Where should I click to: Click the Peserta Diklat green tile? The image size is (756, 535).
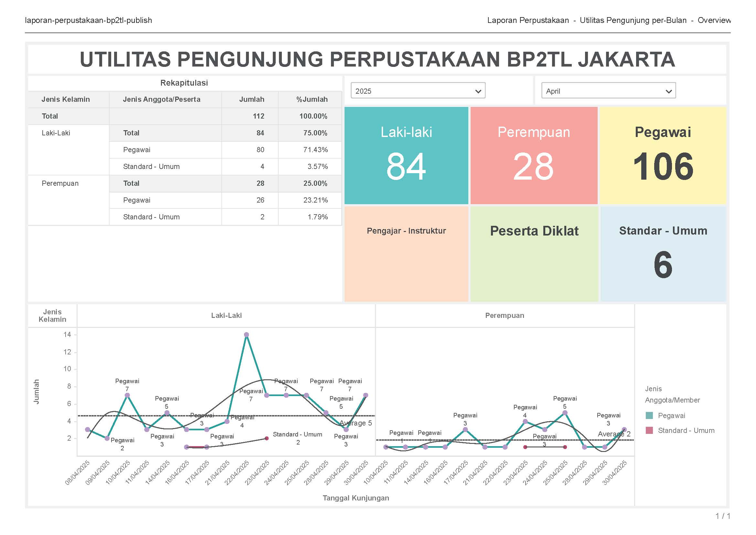[x=534, y=253]
